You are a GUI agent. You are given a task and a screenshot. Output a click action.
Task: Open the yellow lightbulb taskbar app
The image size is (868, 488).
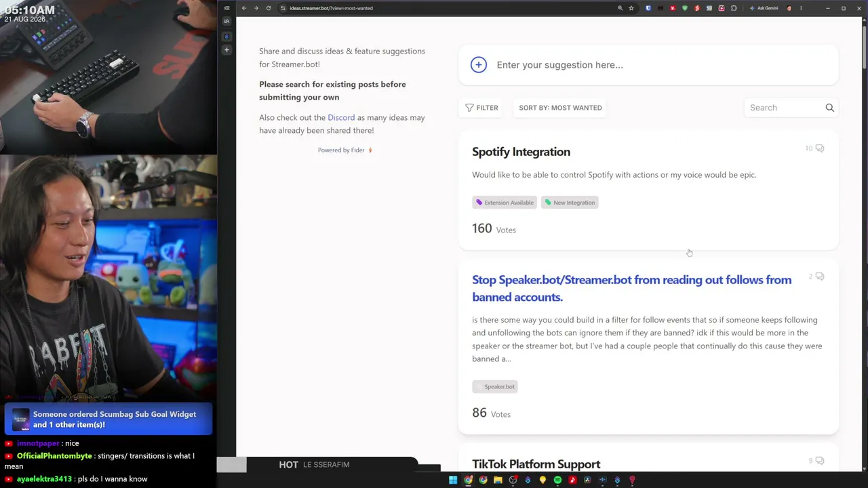coord(542,480)
